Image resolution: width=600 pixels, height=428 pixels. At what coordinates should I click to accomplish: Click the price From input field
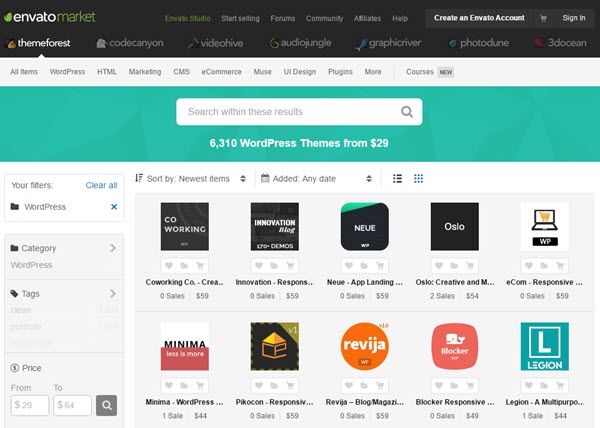click(30, 405)
